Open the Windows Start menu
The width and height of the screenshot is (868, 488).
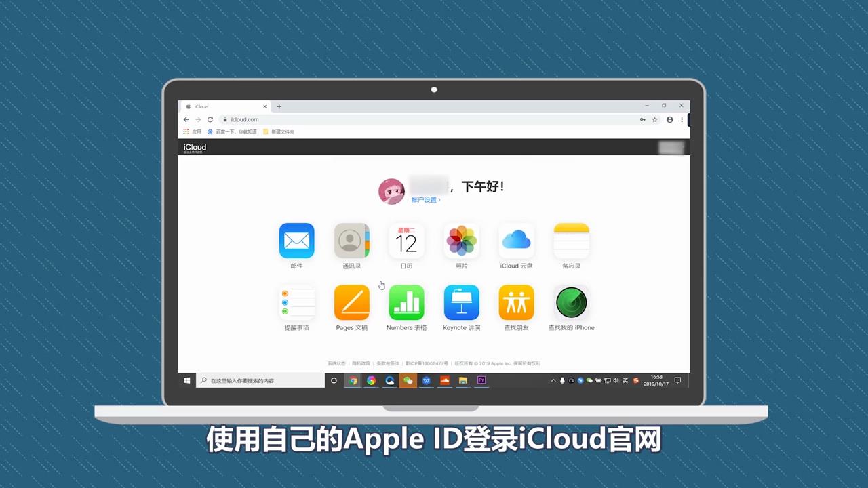(x=187, y=381)
